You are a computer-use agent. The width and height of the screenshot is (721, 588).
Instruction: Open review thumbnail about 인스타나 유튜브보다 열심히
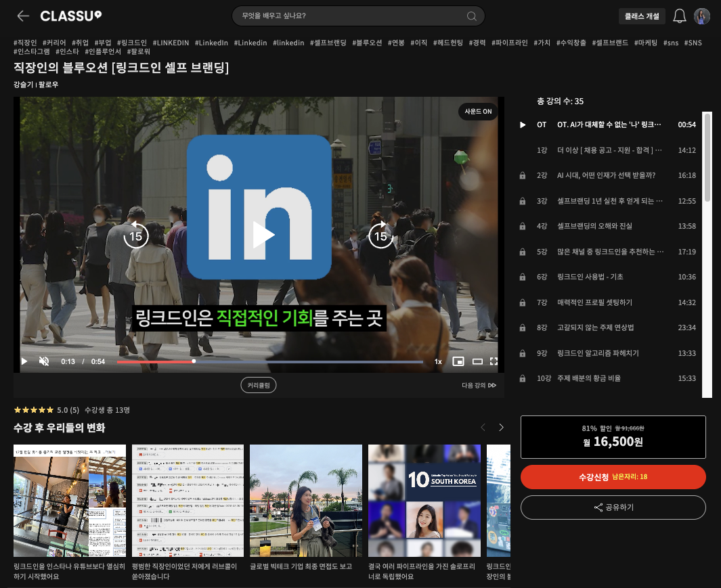[70, 501]
